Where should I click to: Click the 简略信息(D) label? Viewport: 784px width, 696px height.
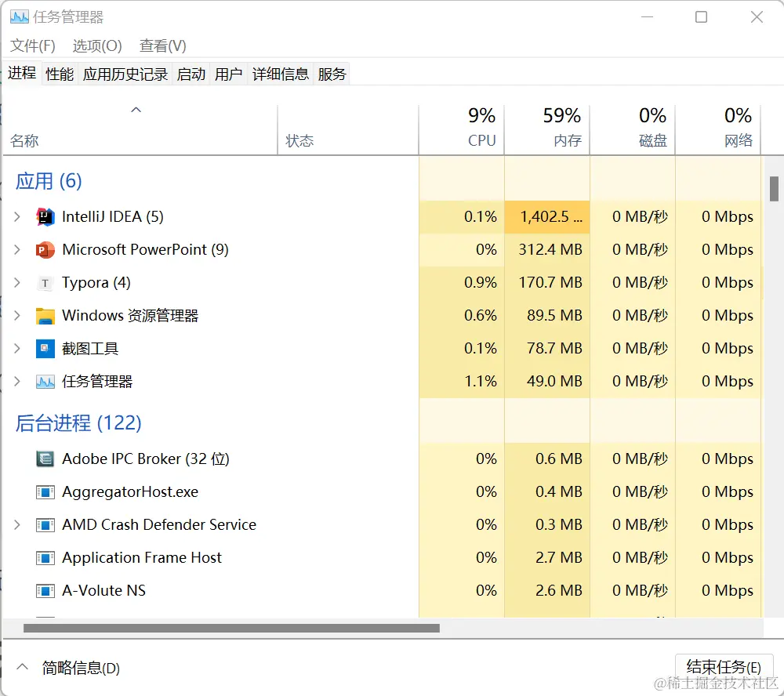coord(81,668)
